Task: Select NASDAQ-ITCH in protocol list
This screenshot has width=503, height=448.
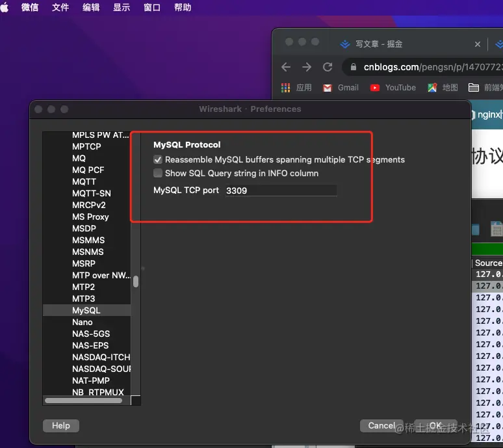Action: tap(86, 357)
